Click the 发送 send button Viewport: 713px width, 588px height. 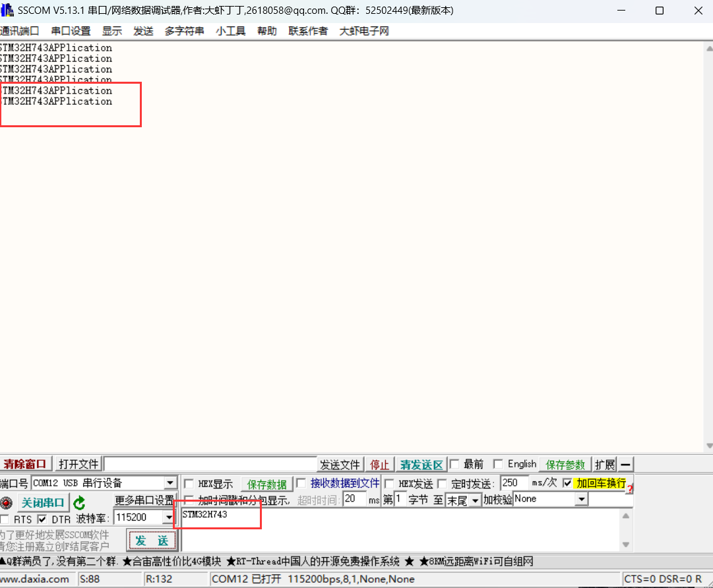(152, 541)
